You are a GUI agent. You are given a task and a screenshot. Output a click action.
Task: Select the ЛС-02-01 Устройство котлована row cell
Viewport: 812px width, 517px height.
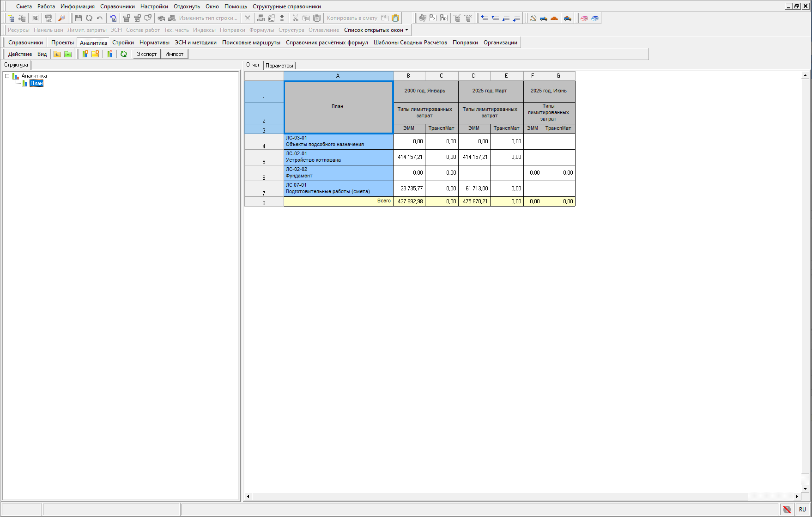tap(338, 157)
